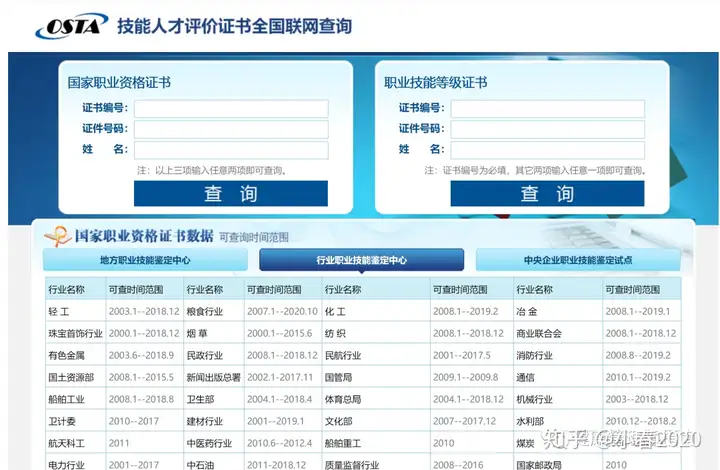Select 行业职业技能鉴定中心 tab

point(361,260)
